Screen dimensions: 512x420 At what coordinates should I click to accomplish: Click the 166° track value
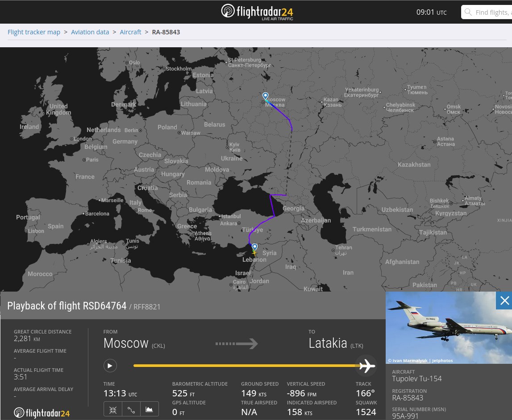click(x=365, y=394)
